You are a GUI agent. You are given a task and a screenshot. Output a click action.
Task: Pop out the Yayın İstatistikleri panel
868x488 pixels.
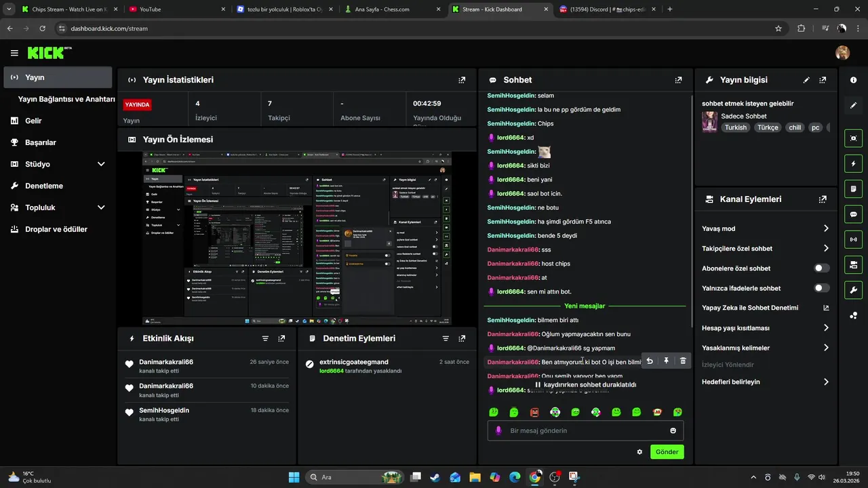[x=462, y=80]
